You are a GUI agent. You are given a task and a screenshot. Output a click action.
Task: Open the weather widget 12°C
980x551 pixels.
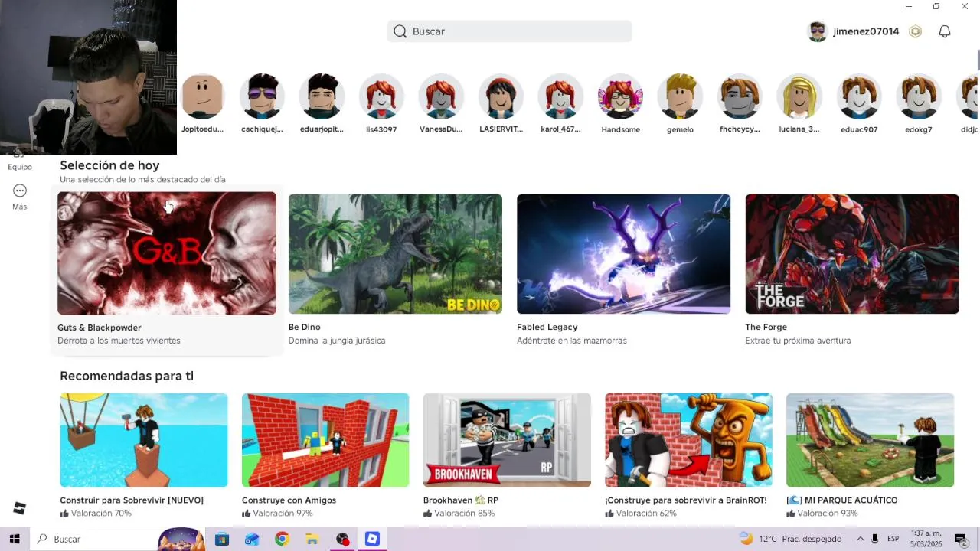(790, 539)
